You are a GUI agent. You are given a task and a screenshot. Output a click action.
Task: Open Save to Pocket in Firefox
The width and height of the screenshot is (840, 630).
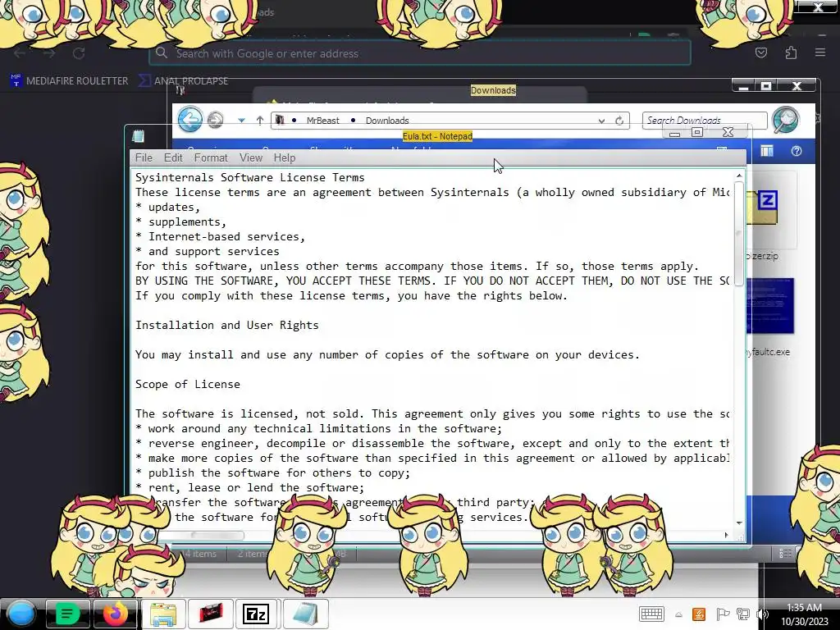[x=761, y=53]
